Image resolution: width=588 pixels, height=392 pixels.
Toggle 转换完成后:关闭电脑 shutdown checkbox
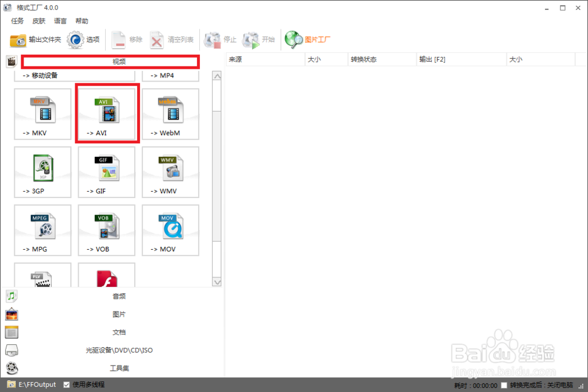504,386
